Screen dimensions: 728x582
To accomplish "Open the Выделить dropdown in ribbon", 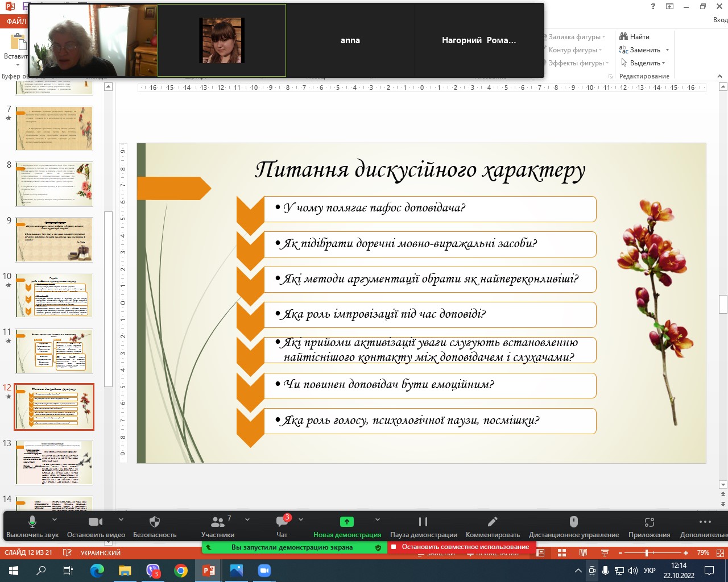I will pyautogui.click(x=644, y=63).
